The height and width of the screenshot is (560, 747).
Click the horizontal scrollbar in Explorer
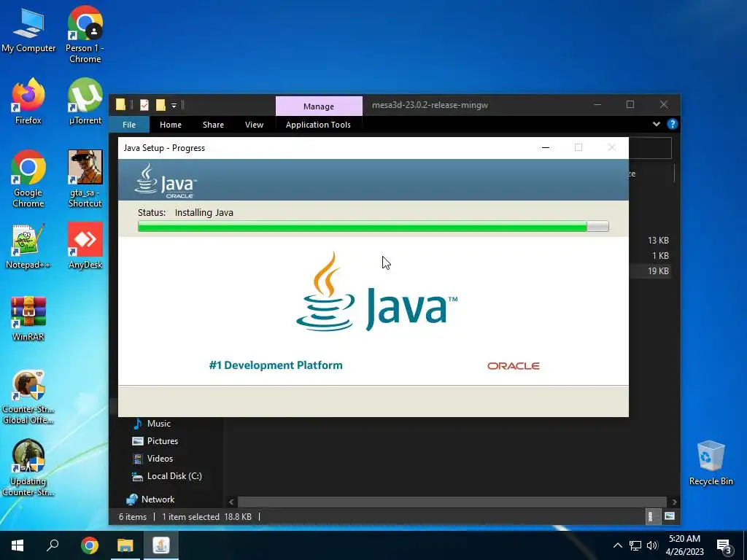pos(452,502)
